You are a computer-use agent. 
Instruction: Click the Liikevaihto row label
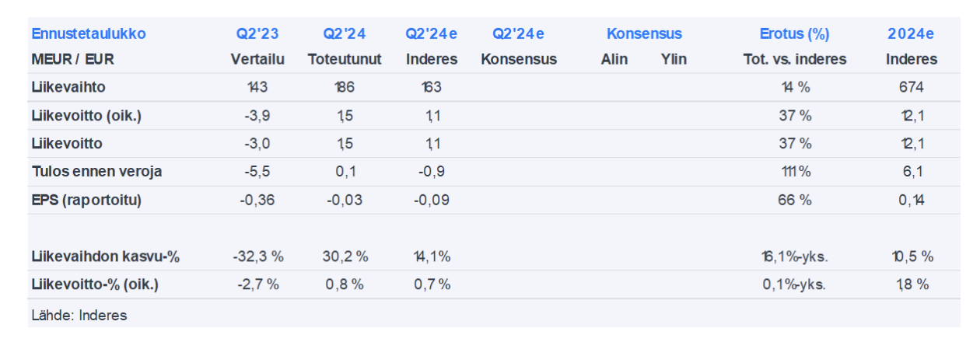click(68, 87)
